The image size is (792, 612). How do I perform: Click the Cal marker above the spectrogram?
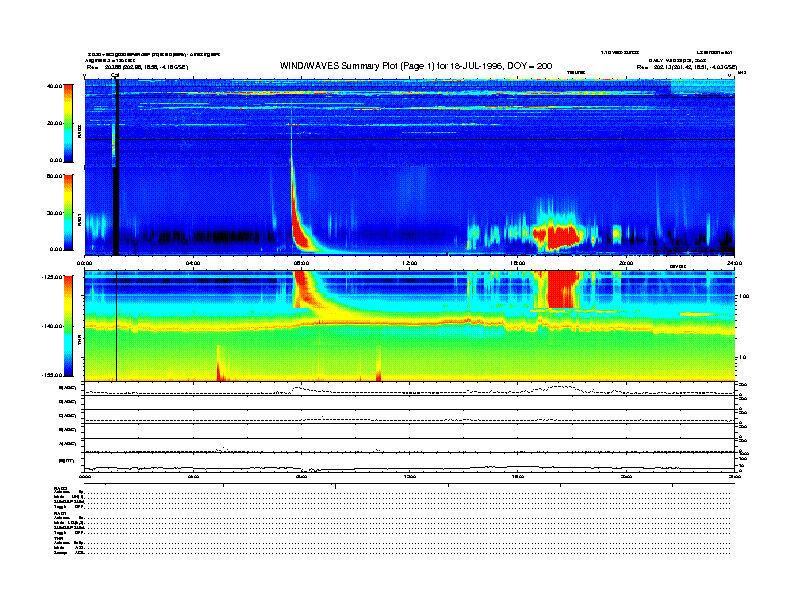pos(115,76)
